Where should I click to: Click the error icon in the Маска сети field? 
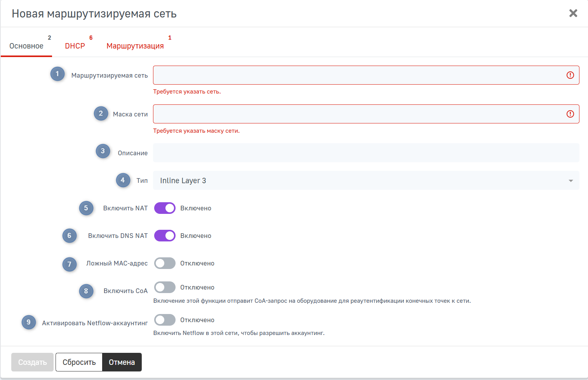point(570,114)
